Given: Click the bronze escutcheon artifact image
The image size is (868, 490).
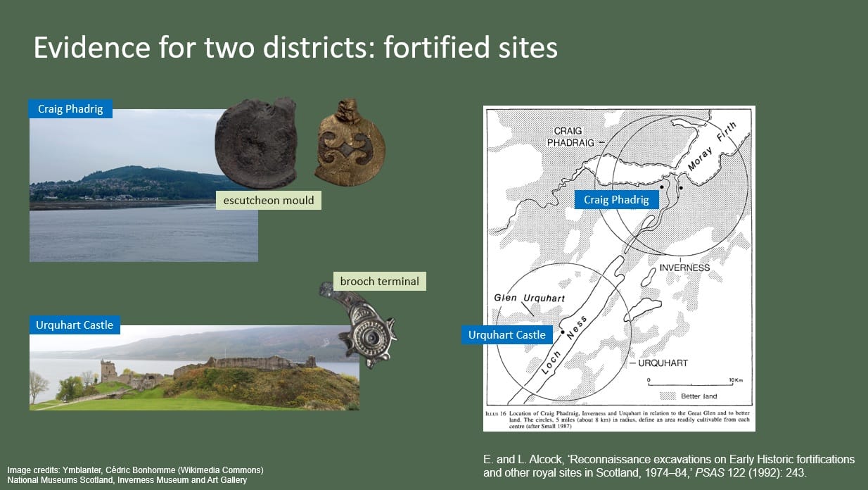Looking at the screenshot, I should tap(350, 144).
